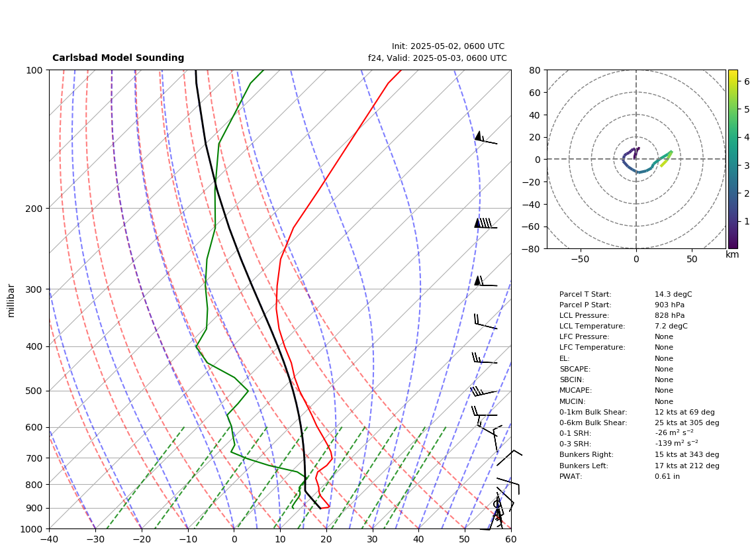Select the "7.2 degC" value
The height and width of the screenshot is (551, 756).
click(x=671, y=326)
